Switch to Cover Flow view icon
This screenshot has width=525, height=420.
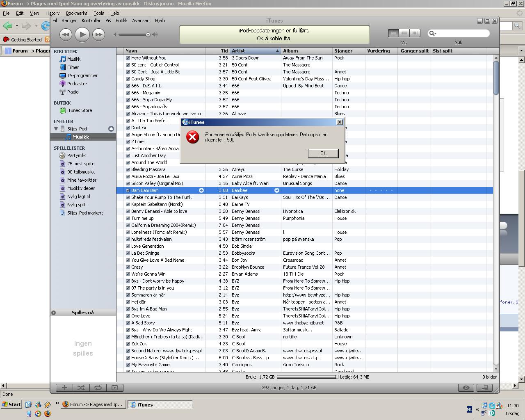(415, 33)
